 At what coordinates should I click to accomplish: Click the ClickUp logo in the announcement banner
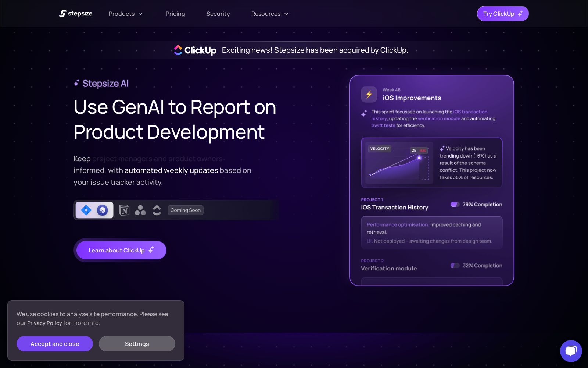[x=194, y=50]
